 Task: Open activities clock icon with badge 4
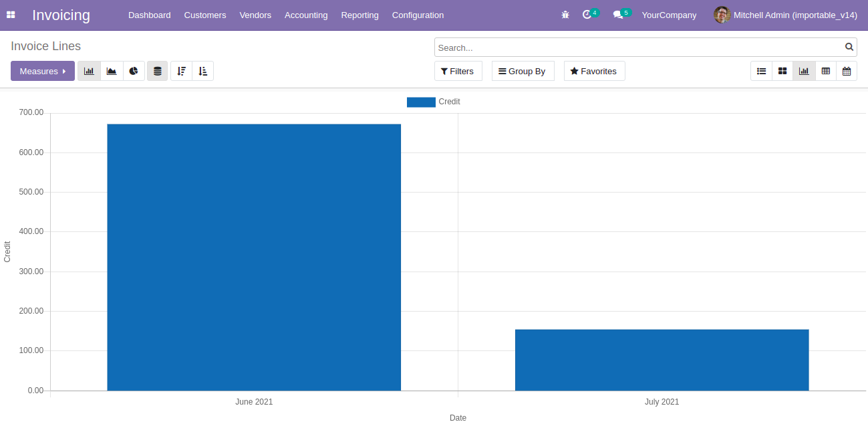click(x=590, y=14)
